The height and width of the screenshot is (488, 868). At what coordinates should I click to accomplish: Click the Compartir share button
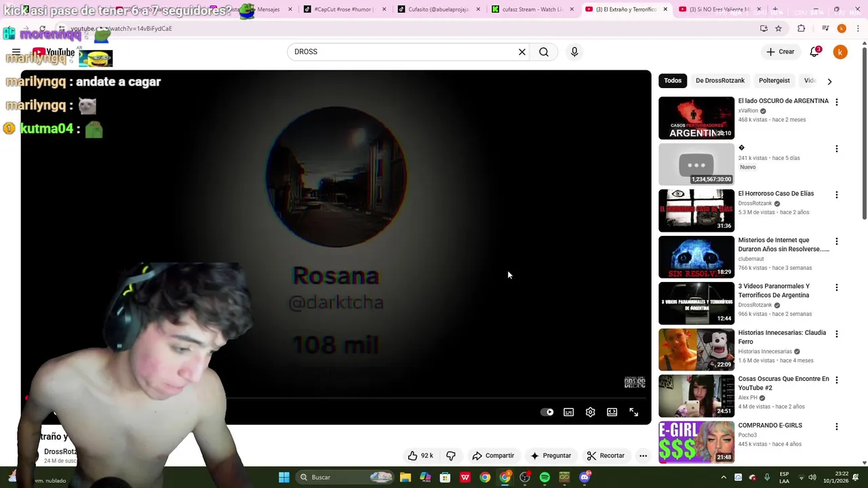493,455
